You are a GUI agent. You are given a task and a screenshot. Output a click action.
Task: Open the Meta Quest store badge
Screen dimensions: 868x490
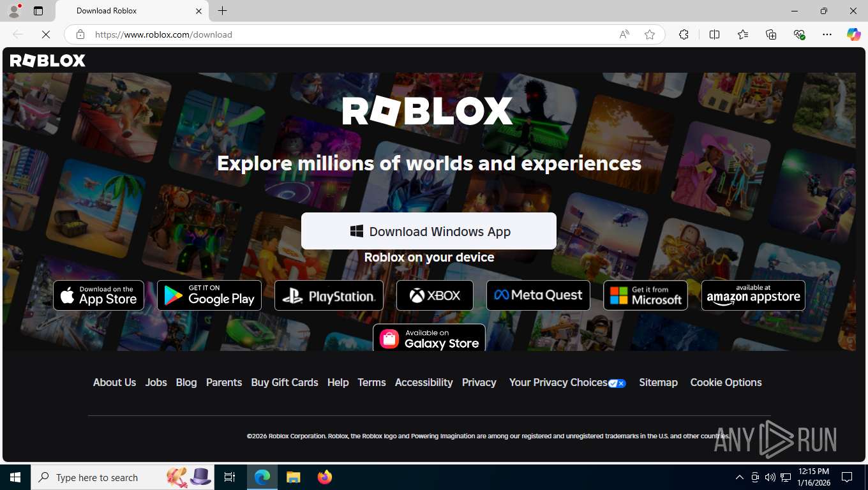click(538, 295)
